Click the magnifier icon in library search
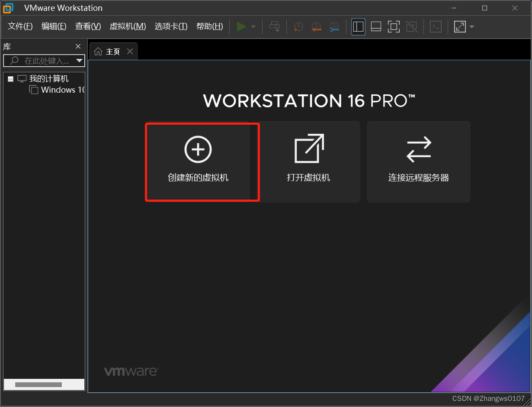The image size is (532, 407). click(14, 61)
